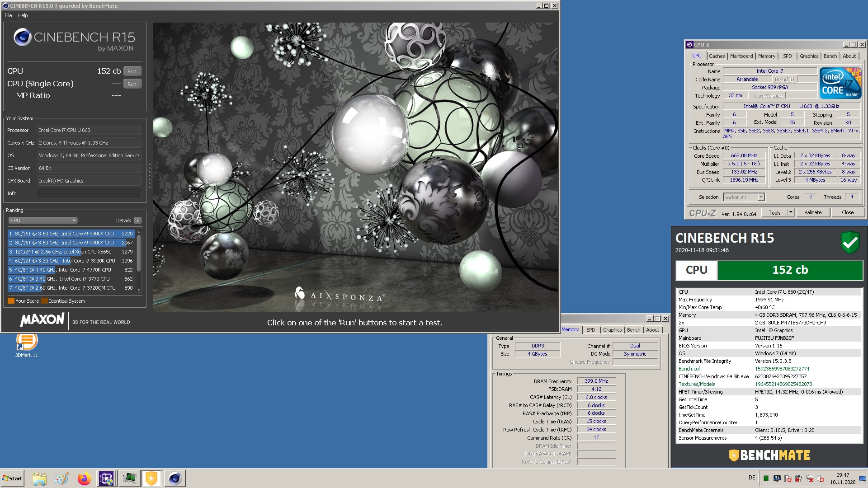Open SPD tab in lower CPU-Z window

click(x=590, y=330)
